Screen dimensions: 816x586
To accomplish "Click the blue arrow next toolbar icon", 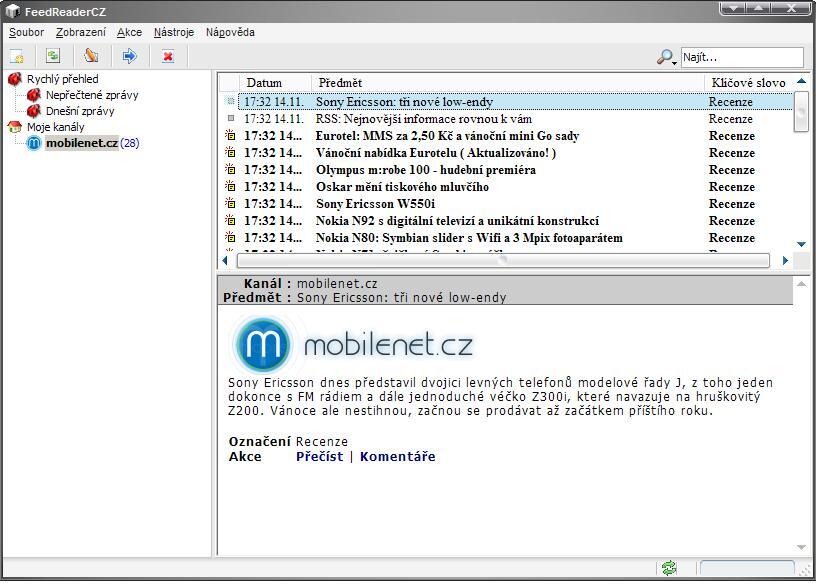I will 129,57.
